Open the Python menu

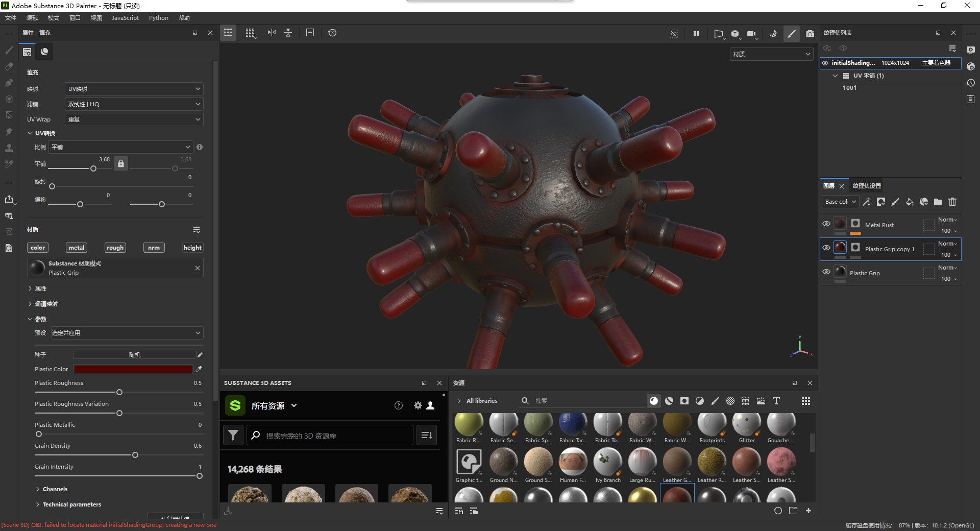click(x=158, y=18)
